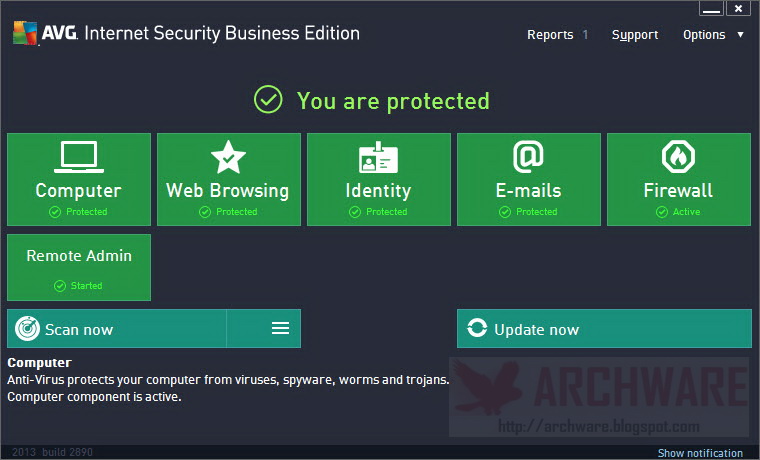This screenshot has width=760, height=460.
Task: Open the Reports menu
Action: pos(550,35)
